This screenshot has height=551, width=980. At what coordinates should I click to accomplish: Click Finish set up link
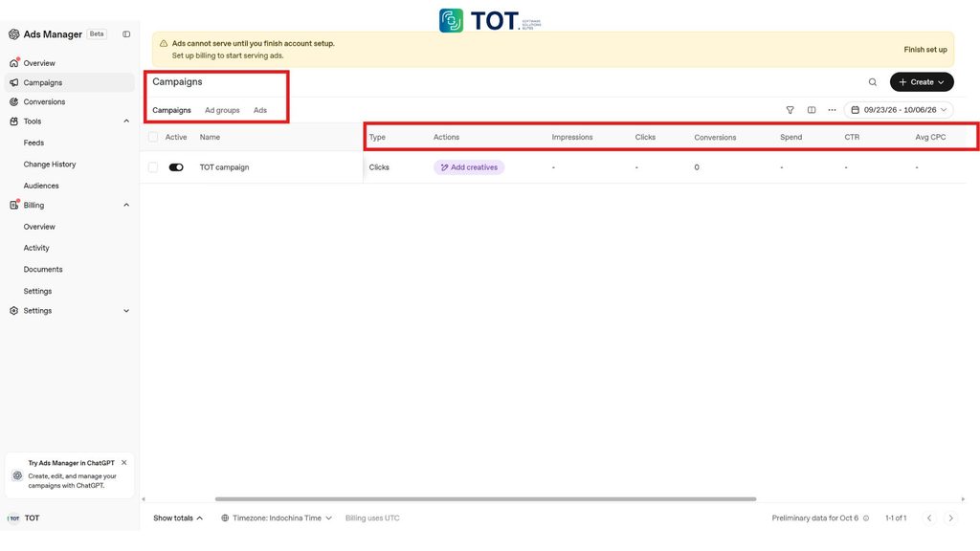925,50
